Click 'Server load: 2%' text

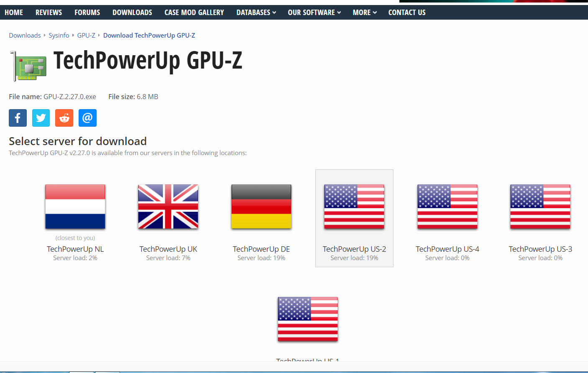[x=75, y=258]
